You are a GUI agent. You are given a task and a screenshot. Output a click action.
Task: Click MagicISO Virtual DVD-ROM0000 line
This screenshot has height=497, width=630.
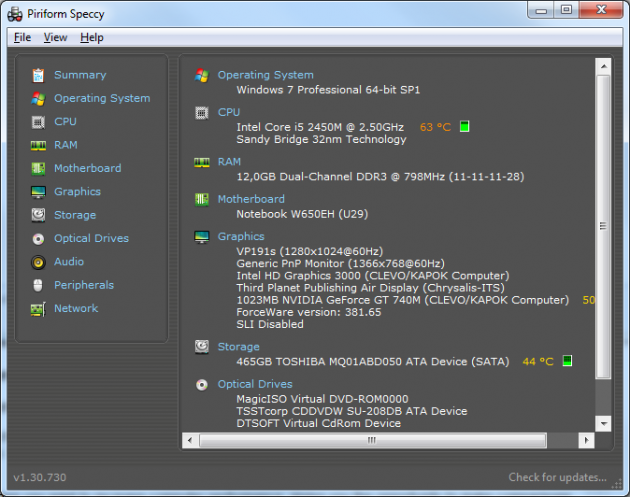pos(322,399)
